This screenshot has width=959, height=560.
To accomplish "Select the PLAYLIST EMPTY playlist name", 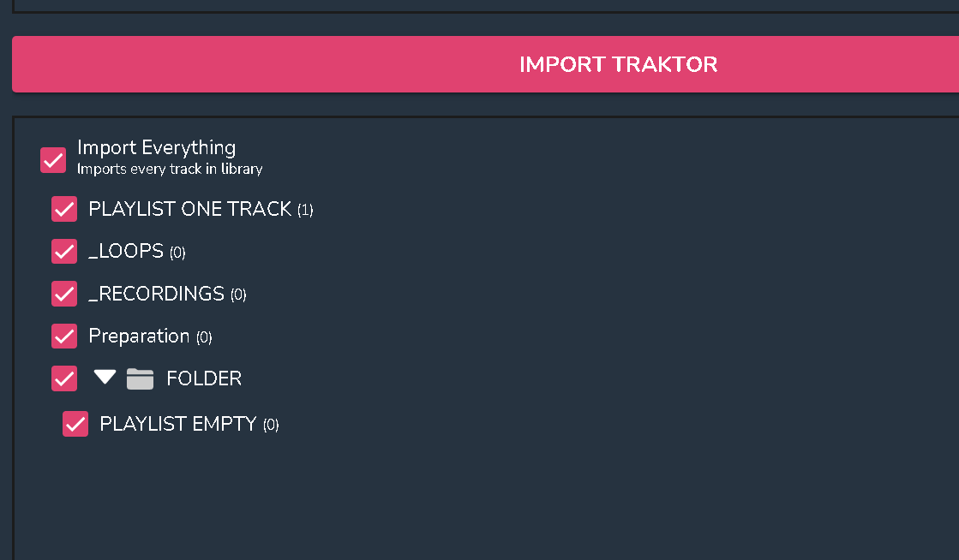I will click(178, 424).
